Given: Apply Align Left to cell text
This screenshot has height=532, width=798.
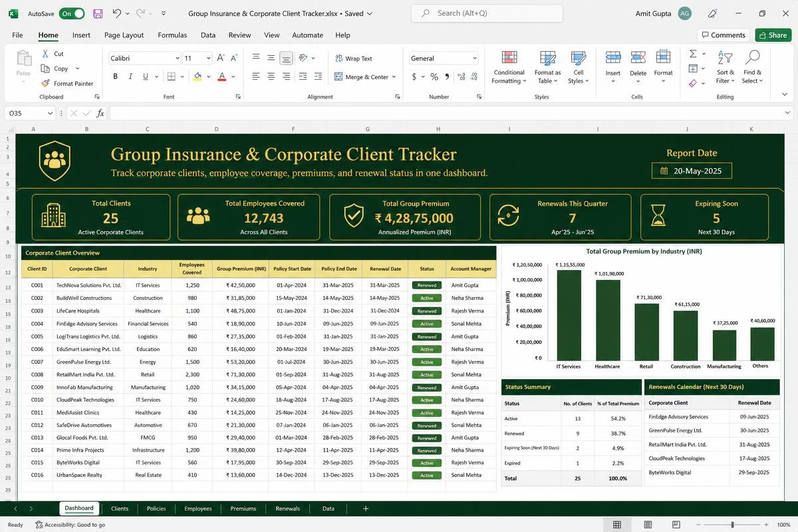Looking at the screenshot, I should click(255, 76).
